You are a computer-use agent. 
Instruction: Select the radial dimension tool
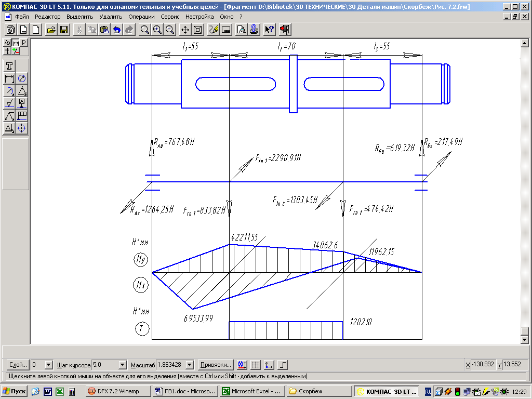[9, 91]
